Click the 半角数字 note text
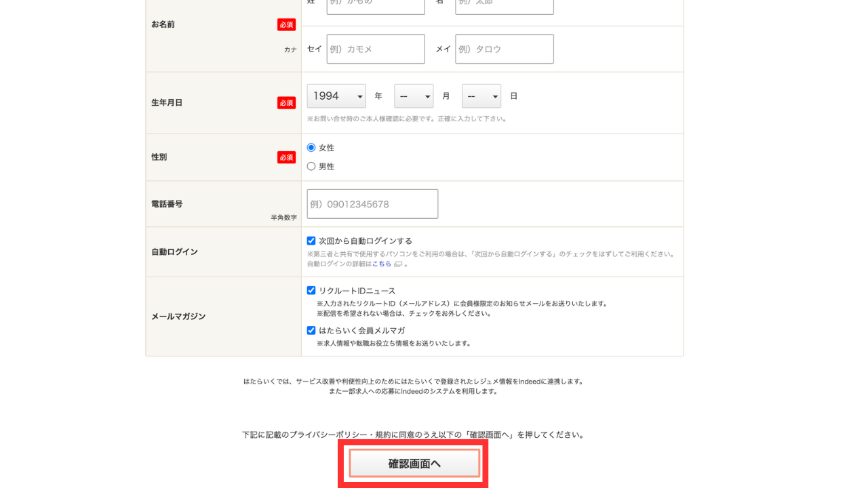 (x=283, y=218)
